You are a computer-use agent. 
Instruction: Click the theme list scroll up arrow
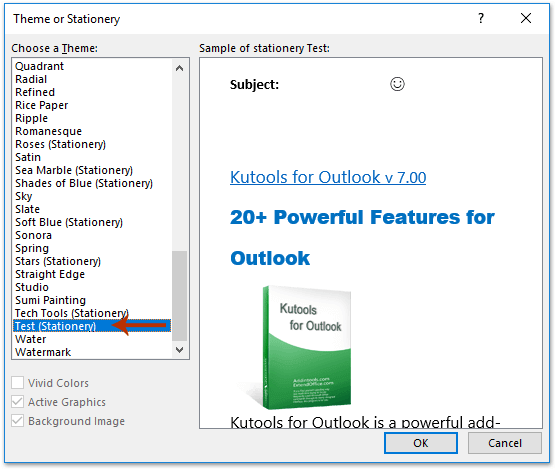click(x=180, y=68)
